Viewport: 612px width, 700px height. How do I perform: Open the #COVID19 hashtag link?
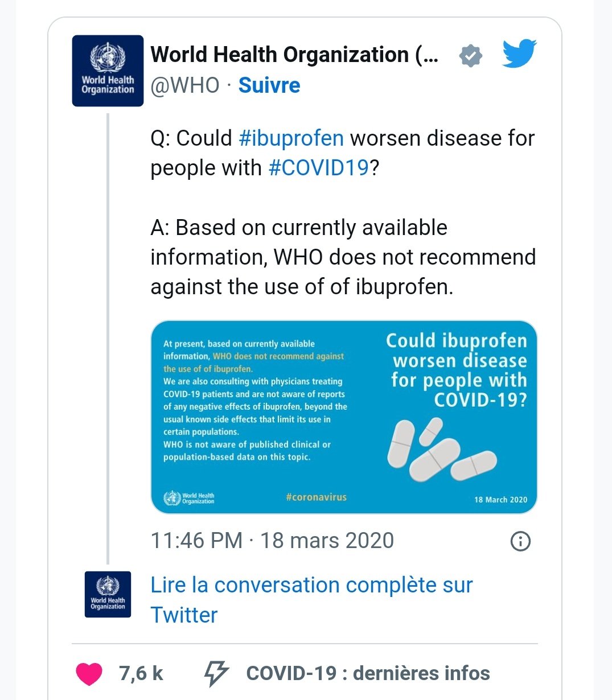(x=318, y=168)
